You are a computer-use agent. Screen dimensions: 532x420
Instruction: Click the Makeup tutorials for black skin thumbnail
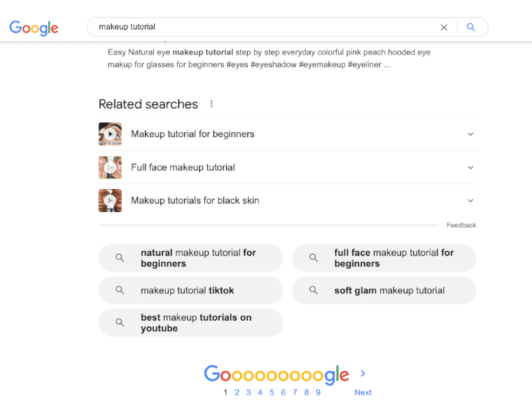click(x=110, y=201)
